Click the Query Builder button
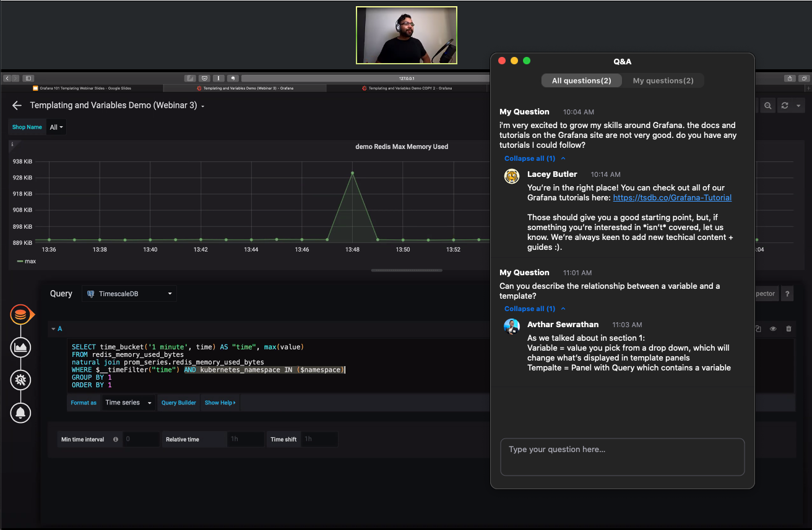812x530 pixels. click(178, 403)
